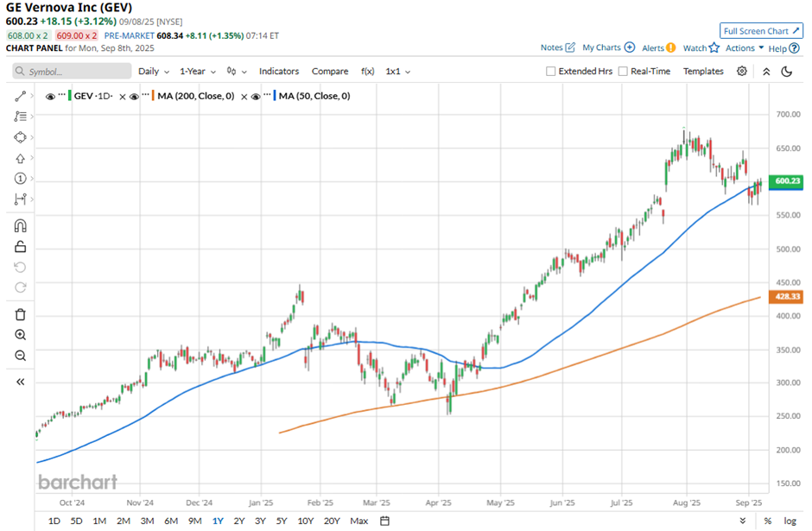Image resolution: width=812 pixels, height=531 pixels.
Task: Click the Alerts exclamation icon
Action: 671,48
